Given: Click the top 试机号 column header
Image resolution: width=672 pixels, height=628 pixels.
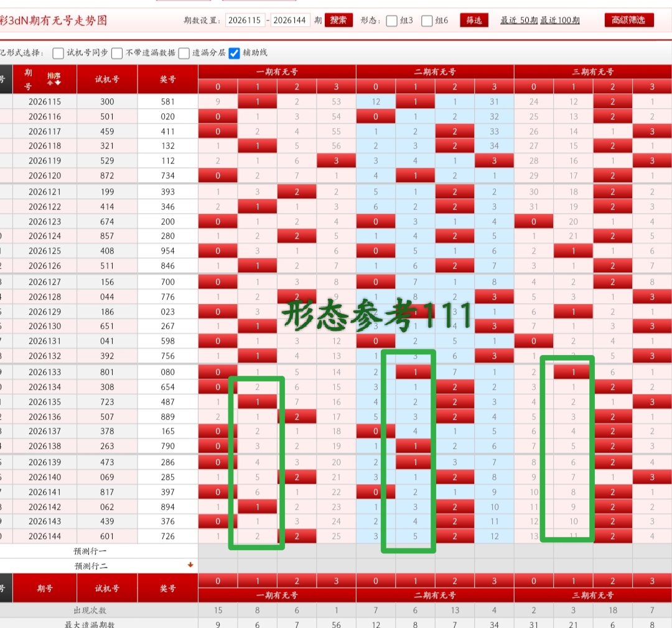Looking at the screenshot, I should coord(107,79).
